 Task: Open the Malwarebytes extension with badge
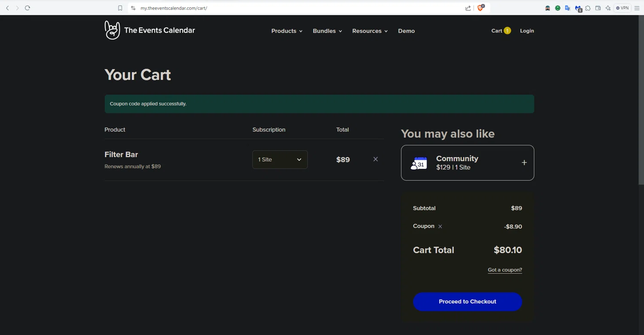578,8
